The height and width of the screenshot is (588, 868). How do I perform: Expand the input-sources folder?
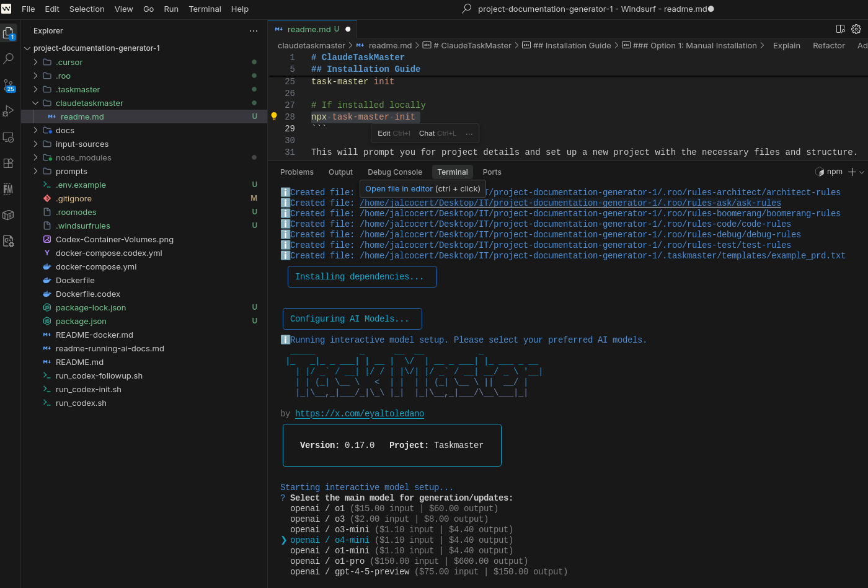tap(35, 144)
